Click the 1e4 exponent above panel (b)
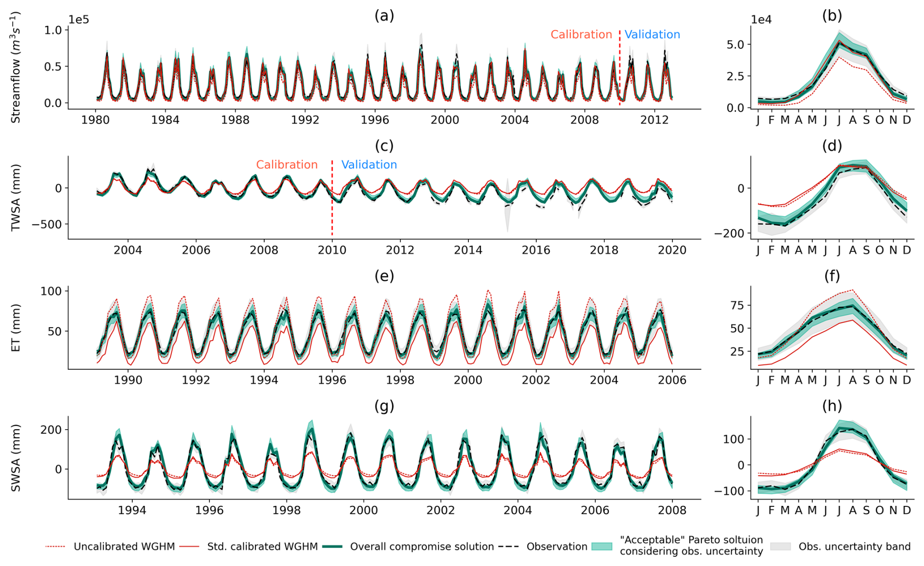924x566 pixels. click(761, 20)
